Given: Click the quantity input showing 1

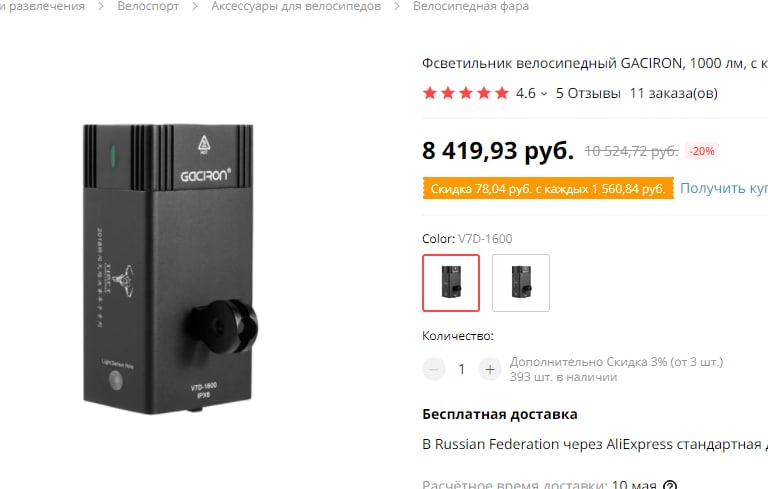Looking at the screenshot, I should click(x=461, y=369).
